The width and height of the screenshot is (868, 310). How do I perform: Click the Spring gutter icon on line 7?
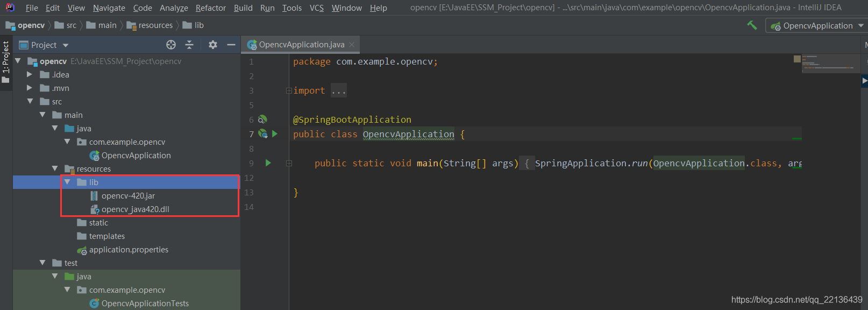pyautogui.click(x=263, y=134)
